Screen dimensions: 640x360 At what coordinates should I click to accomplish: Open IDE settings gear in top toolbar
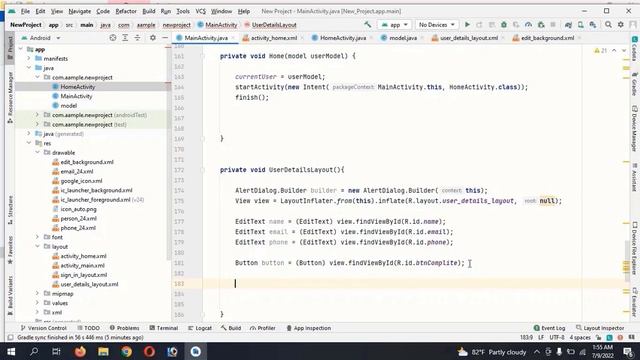[x=621, y=24]
